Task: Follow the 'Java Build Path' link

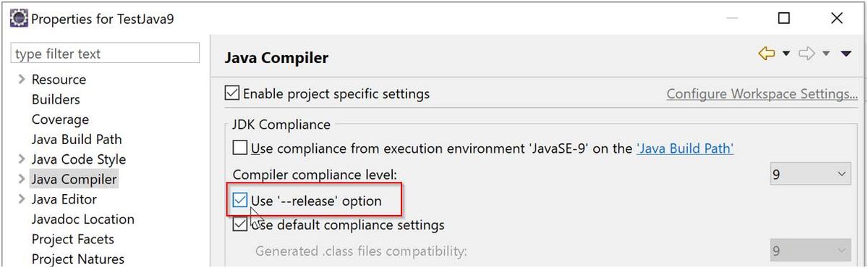Action: point(685,148)
